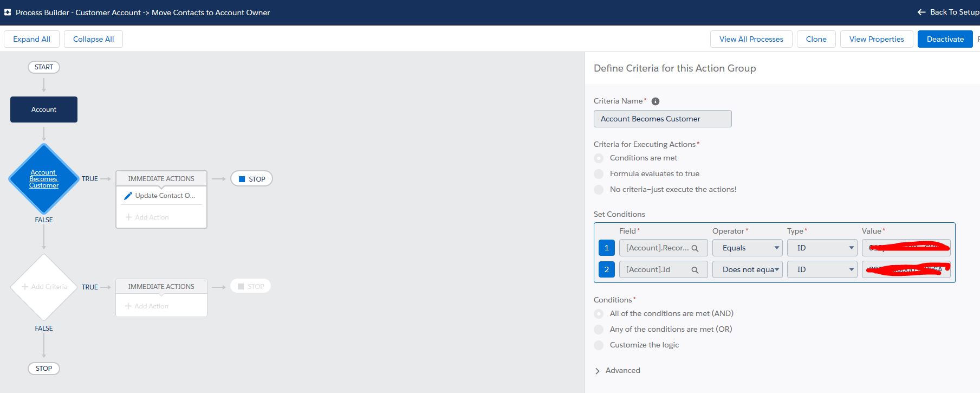Click the FALSE label below Add Criteria
Screen dimensions: 980x393
coord(44,328)
